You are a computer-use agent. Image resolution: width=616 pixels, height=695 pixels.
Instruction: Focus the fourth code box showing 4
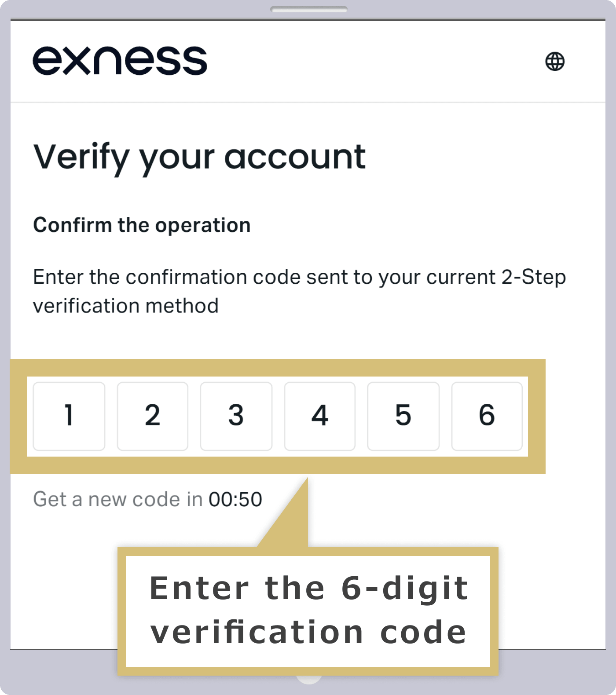coord(320,416)
